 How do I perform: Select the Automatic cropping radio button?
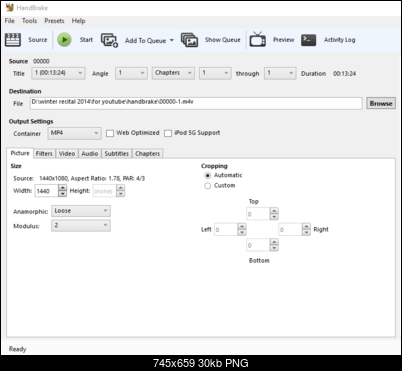[x=208, y=175]
